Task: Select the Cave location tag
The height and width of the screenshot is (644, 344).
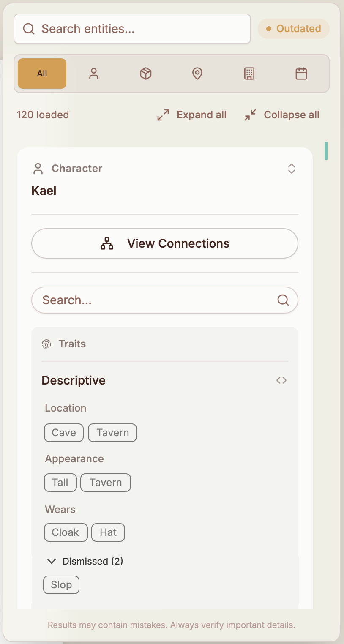Action: coord(64,433)
